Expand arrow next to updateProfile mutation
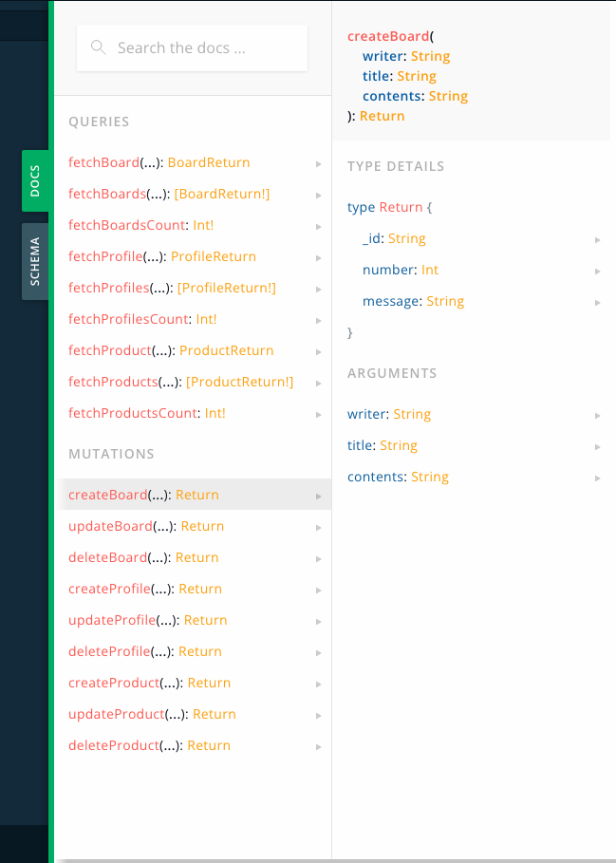 click(319, 622)
